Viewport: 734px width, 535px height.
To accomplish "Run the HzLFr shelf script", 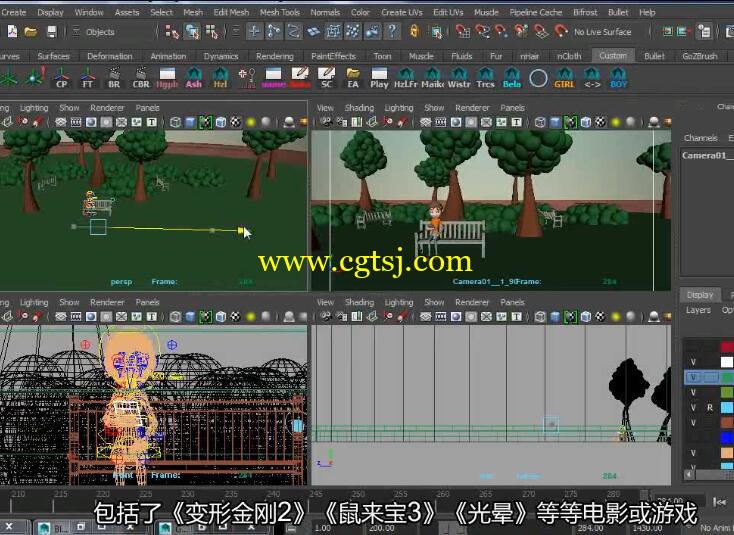I will point(405,78).
